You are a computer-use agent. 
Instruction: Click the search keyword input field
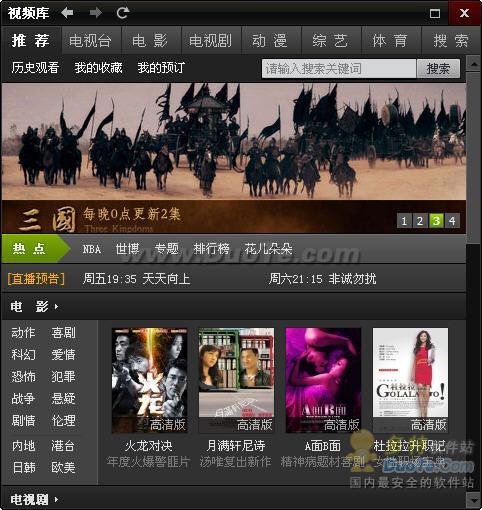339,69
